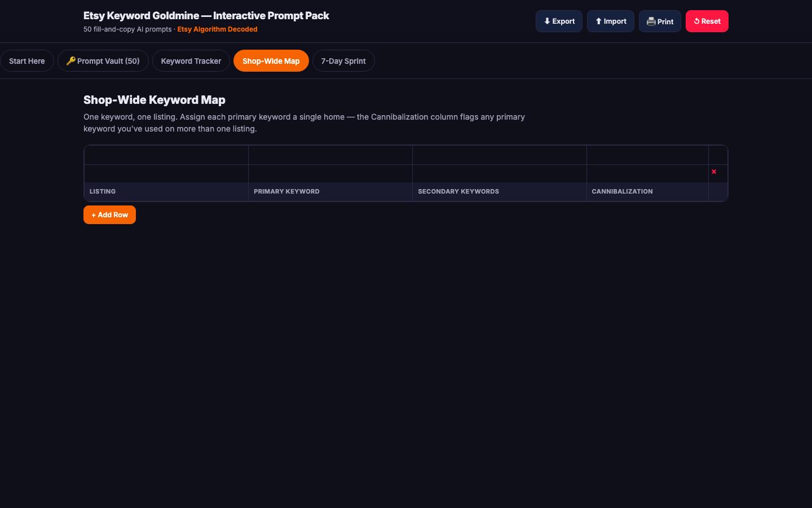Viewport: 812px width, 508px height.
Task: Reset all data with the Reset button
Action: (x=707, y=21)
